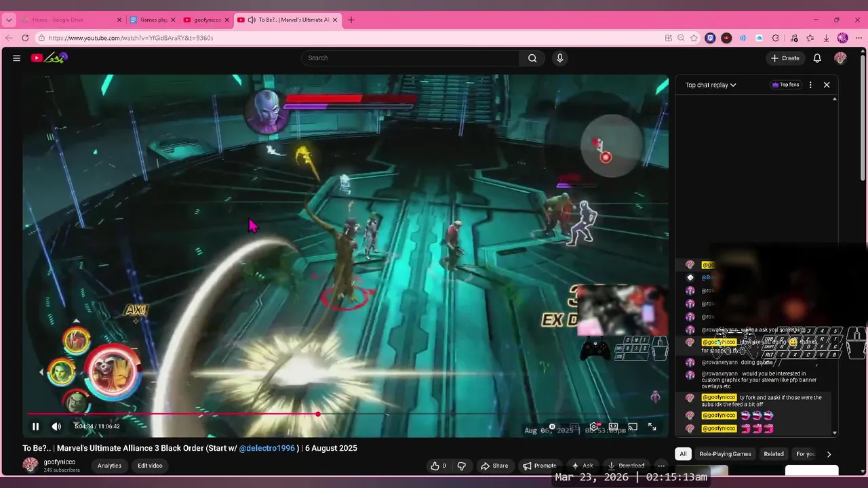Open chat more-options vertical dots

pyautogui.click(x=810, y=85)
